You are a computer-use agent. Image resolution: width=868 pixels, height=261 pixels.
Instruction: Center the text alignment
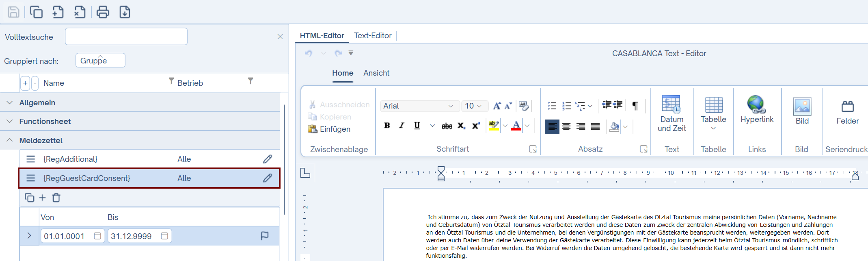click(x=566, y=127)
